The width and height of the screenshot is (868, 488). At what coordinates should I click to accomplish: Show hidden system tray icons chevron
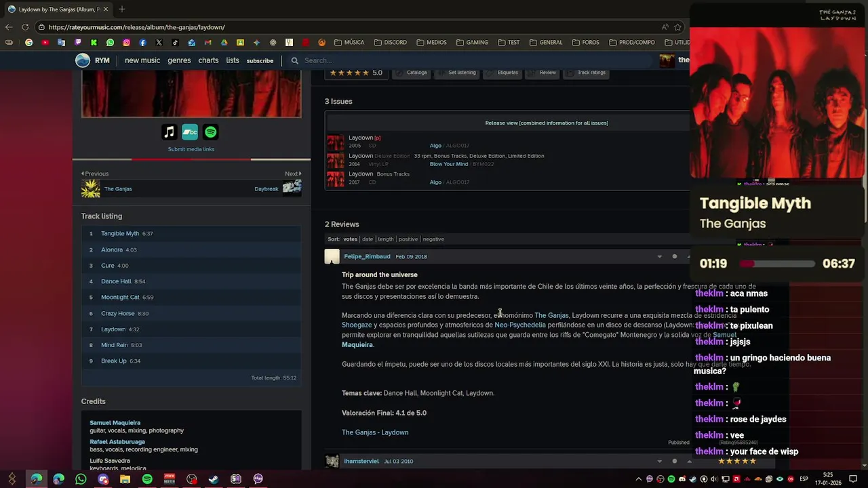pos(638,479)
